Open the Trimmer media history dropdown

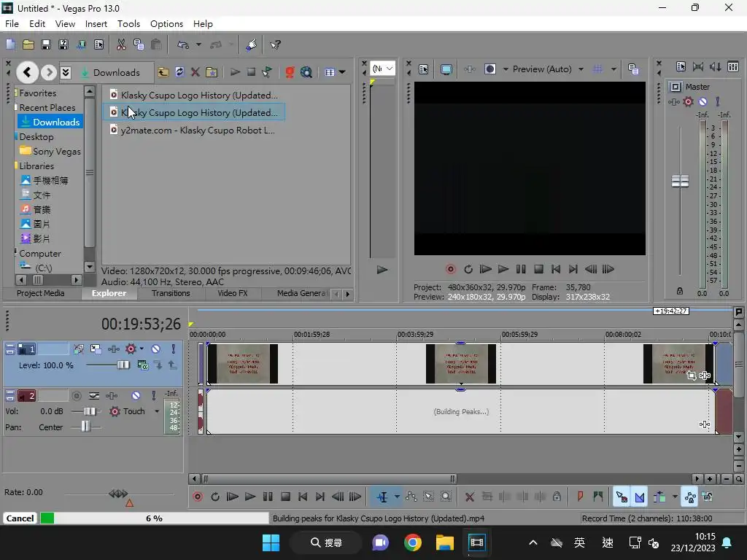coord(382,69)
